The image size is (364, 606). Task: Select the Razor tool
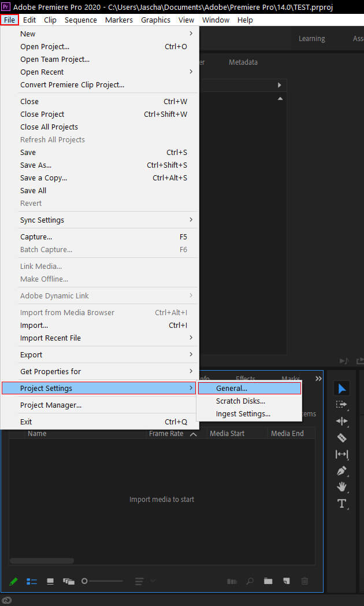coord(341,438)
